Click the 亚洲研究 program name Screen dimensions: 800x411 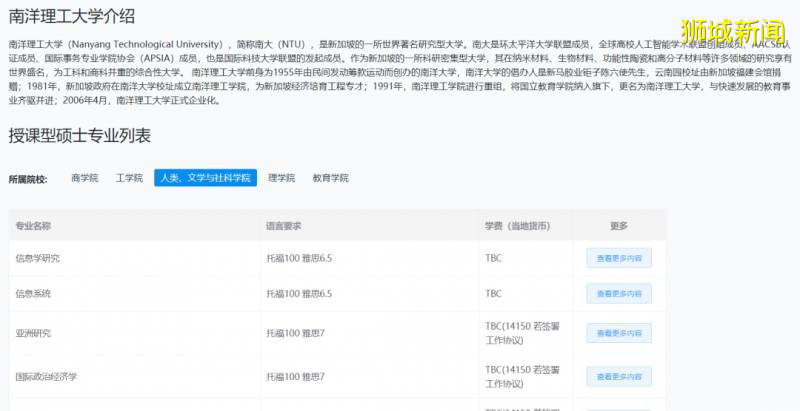tap(33, 333)
